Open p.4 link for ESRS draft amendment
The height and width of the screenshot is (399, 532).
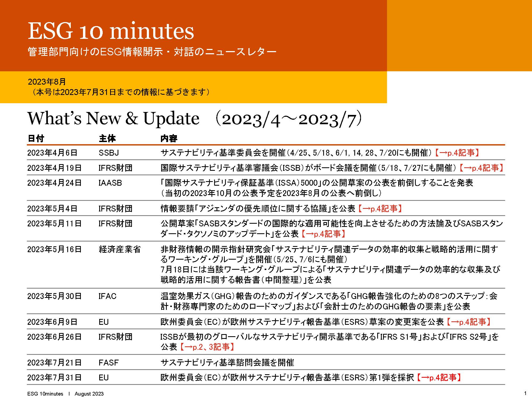(468, 322)
